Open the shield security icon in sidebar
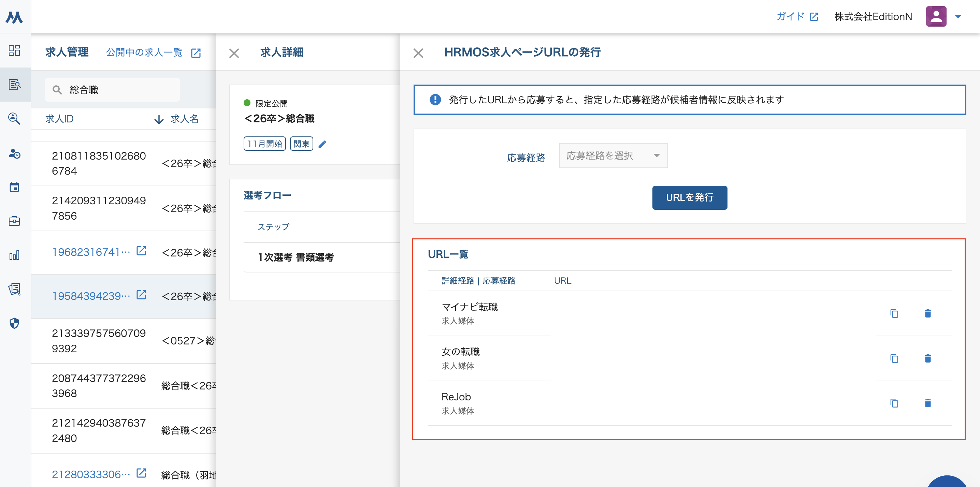This screenshot has height=487, width=980. point(14,324)
